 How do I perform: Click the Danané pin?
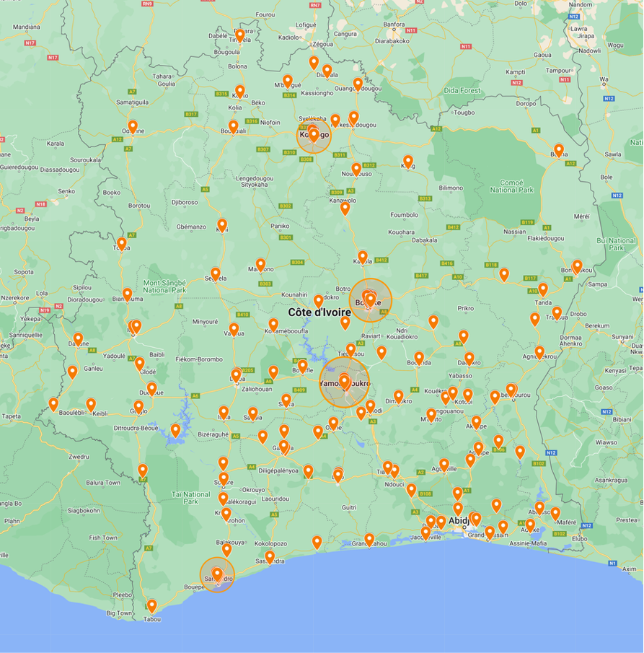78,340
